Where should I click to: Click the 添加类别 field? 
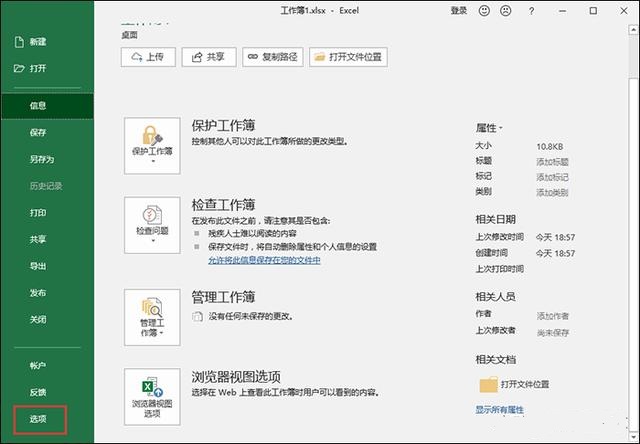point(552,192)
